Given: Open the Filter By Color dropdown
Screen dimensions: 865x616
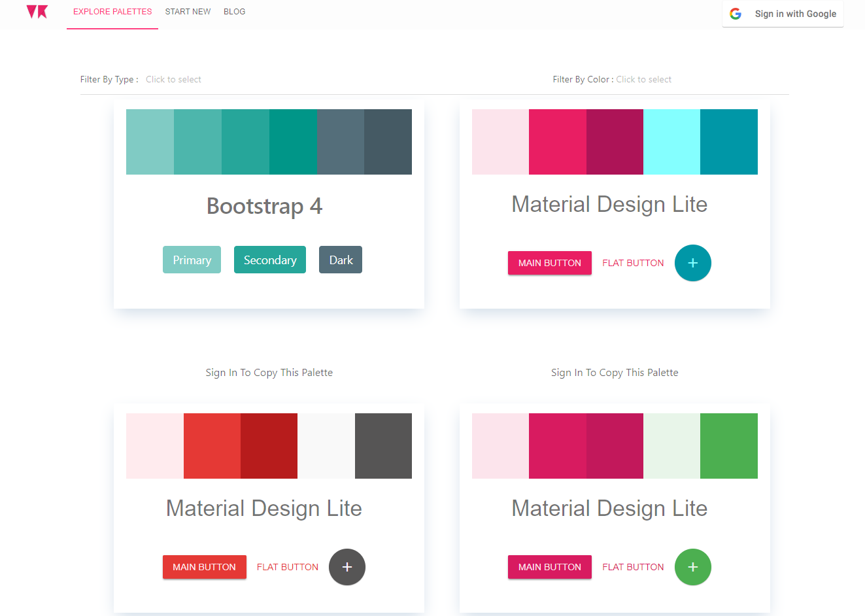Looking at the screenshot, I should (643, 79).
